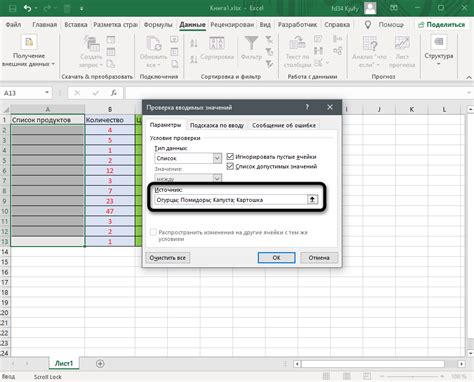Collapse the ribbon with the chevron arrow
The width and height of the screenshot is (474, 382).
[x=469, y=77]
